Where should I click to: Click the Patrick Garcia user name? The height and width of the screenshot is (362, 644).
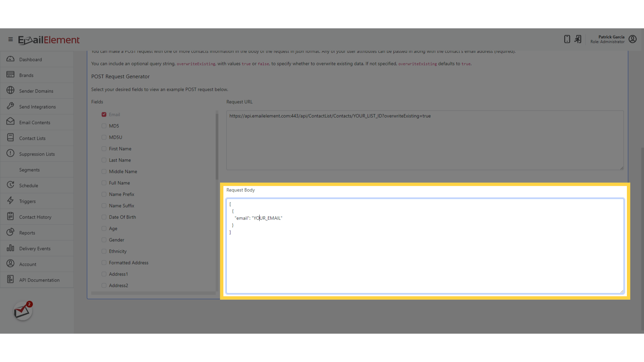point(611,37)
